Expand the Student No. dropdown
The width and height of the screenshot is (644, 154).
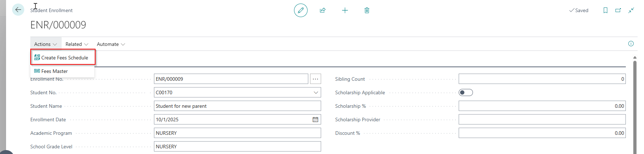315,92
